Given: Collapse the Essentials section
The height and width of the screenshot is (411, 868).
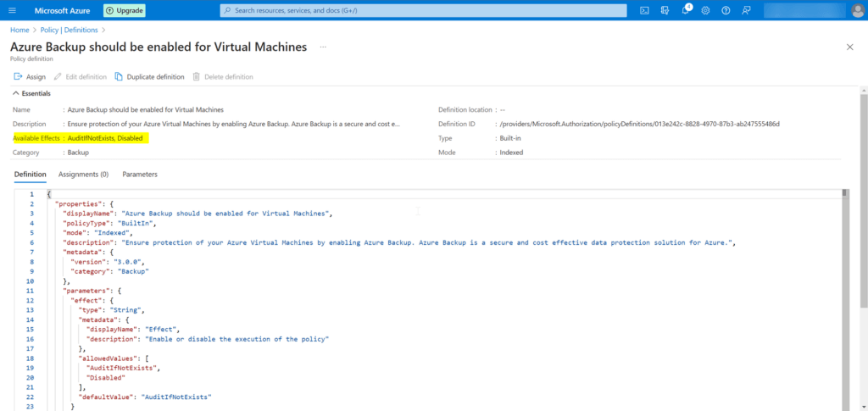Looking at the screenshot, I should tap(32, 93).
